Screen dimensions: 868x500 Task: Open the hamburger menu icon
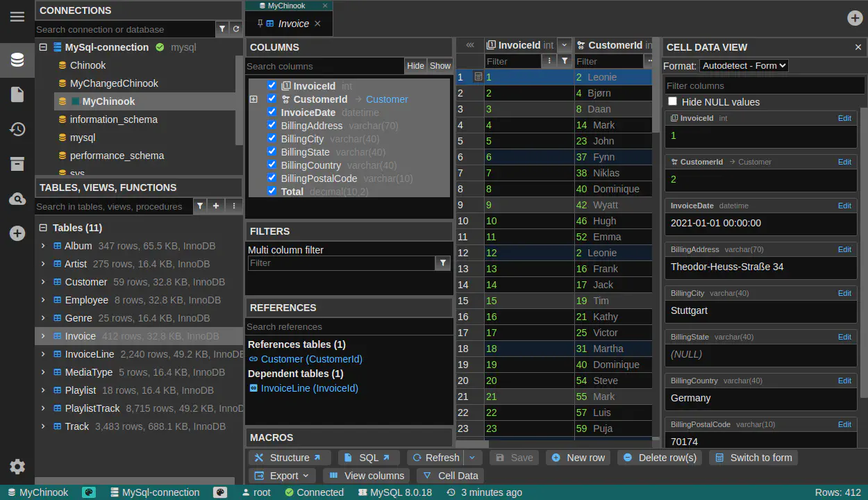click(17, 17)
